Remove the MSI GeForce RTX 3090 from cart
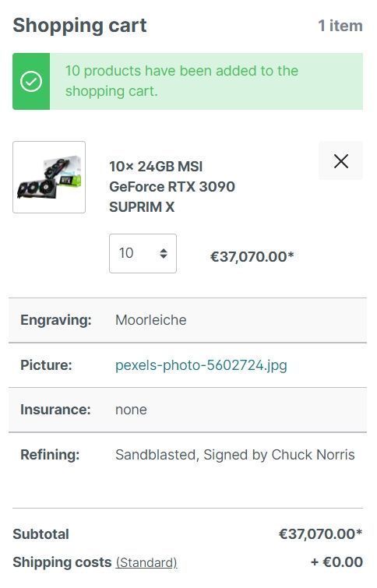377x588 pixels. (340, 161)
